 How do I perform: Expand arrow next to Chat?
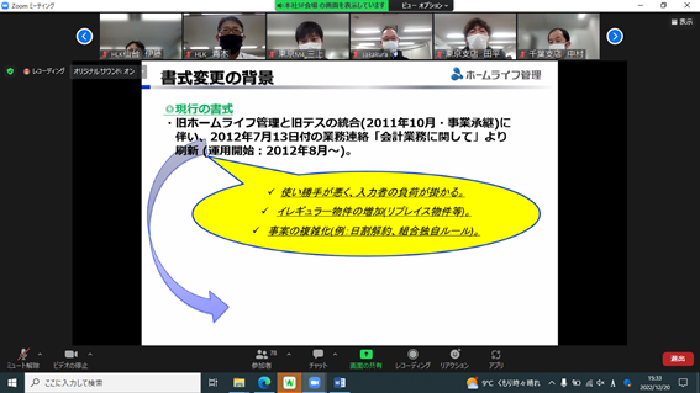click(335, 354)
